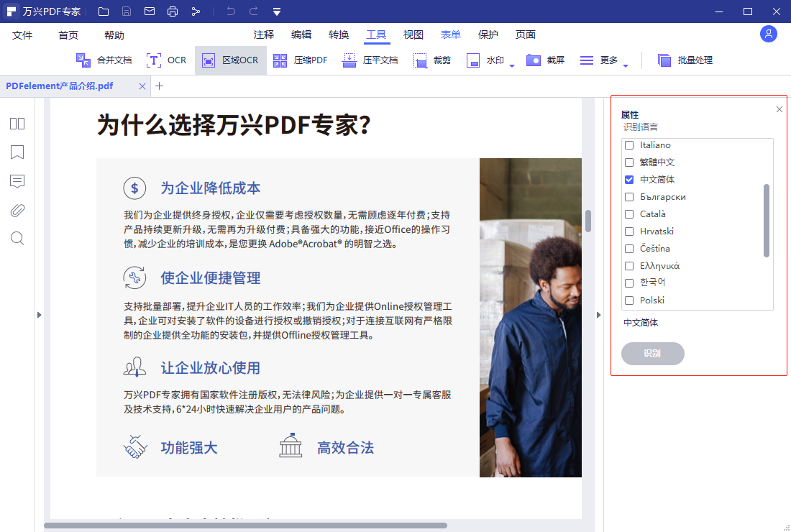Click the 识别 button to start recognition
Screen dimensions: 791x532
click(x=652, y=353)
